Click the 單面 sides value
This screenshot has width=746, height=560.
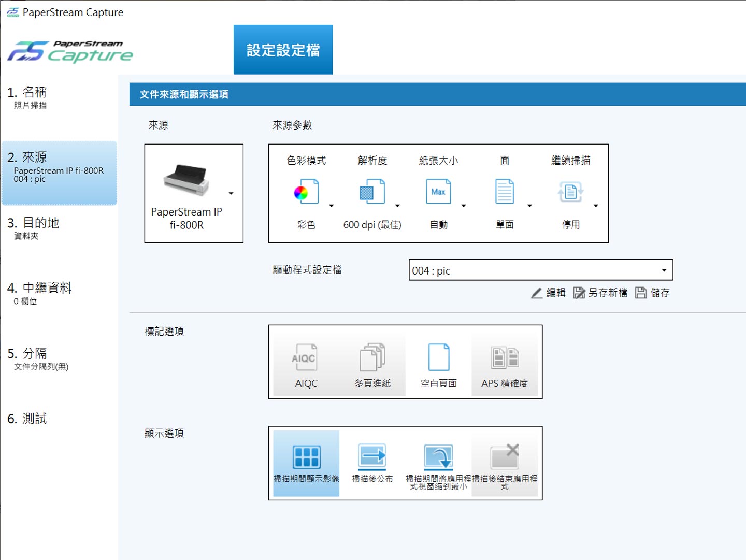pyautogui.click(x=505, y=225)
